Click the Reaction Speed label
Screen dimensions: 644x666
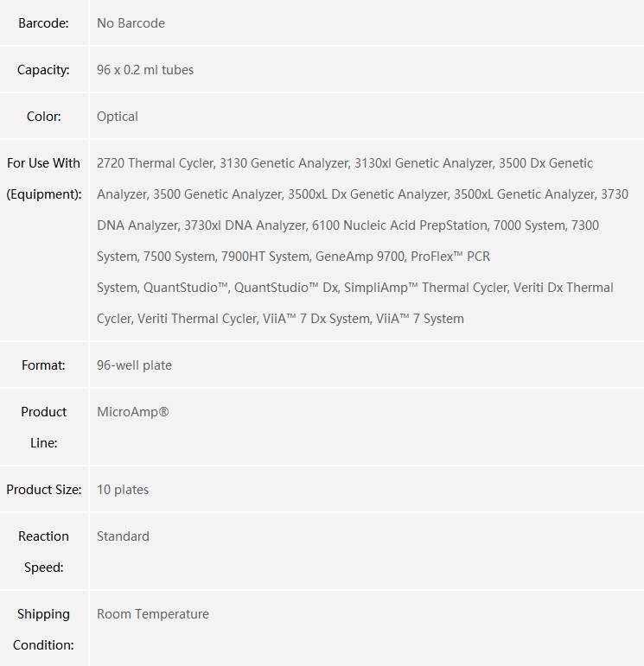(44, 552)
